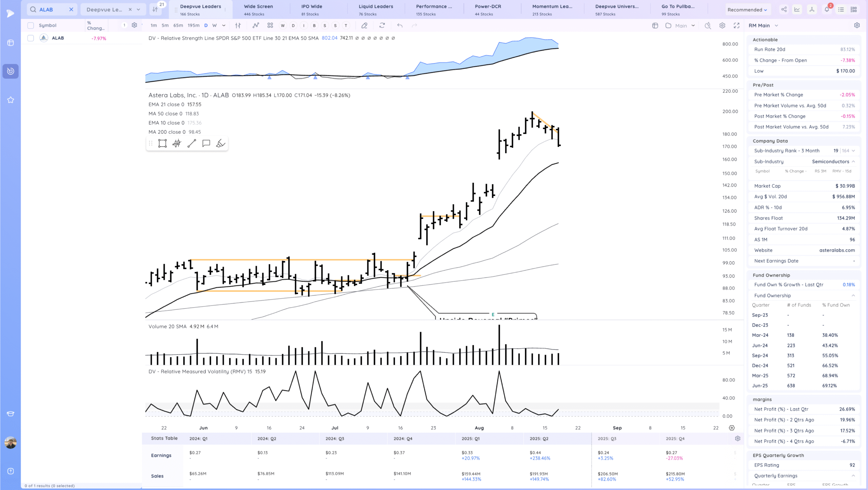The image size is (868, 490).
Task: Open the quick search lightning icon
Action: coord(708,25)
